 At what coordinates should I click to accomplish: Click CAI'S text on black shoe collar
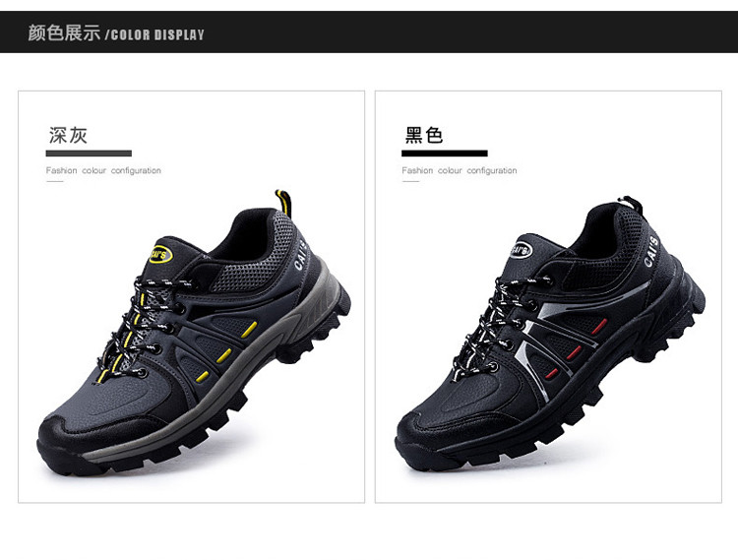click(651, 251)
